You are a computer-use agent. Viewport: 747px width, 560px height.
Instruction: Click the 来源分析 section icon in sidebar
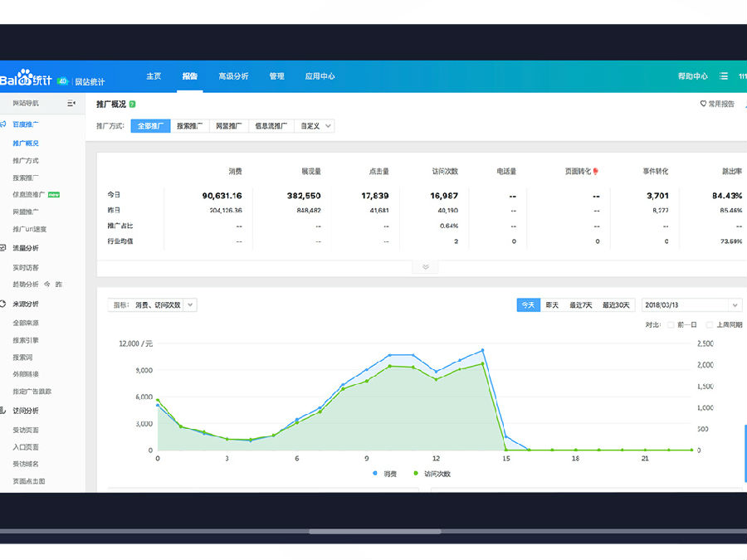click(x=5, y=304)
